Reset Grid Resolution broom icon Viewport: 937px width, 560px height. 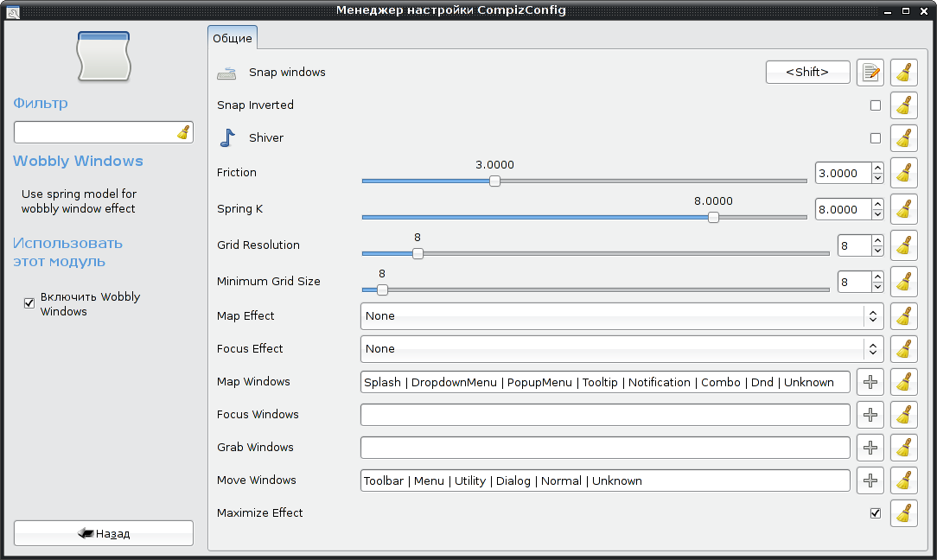point(903,245)
